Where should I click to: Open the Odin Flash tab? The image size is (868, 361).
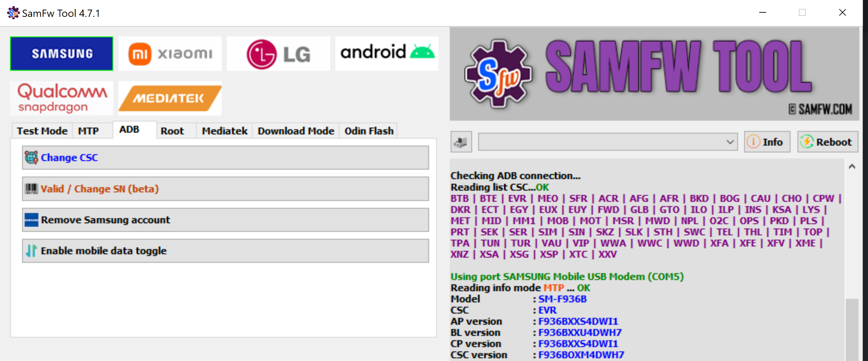[x=369, y=131]
